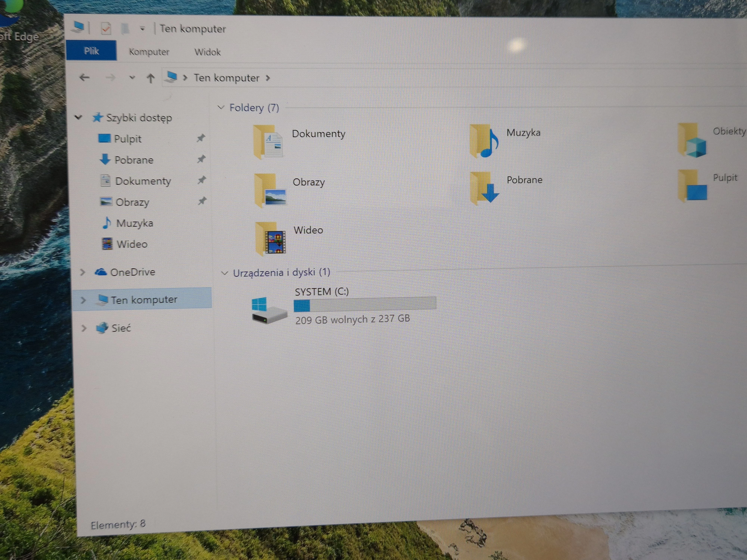Open the quick access toolbar customize dropdown
The image size is (747, 560).
[x=142, y=28]
